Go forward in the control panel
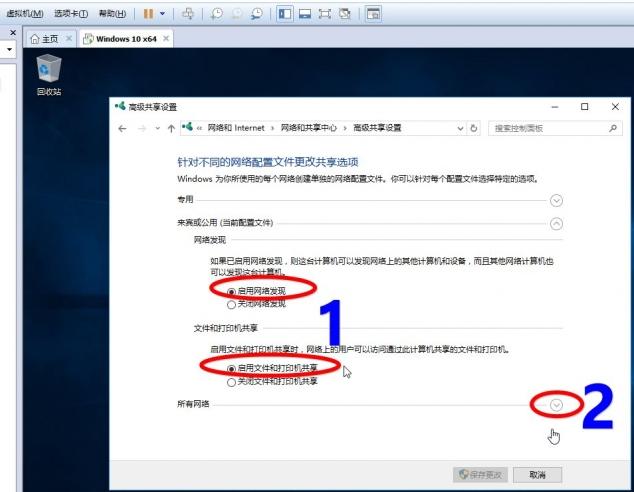This screenshot has width=634, height=492. coord(142,129)
